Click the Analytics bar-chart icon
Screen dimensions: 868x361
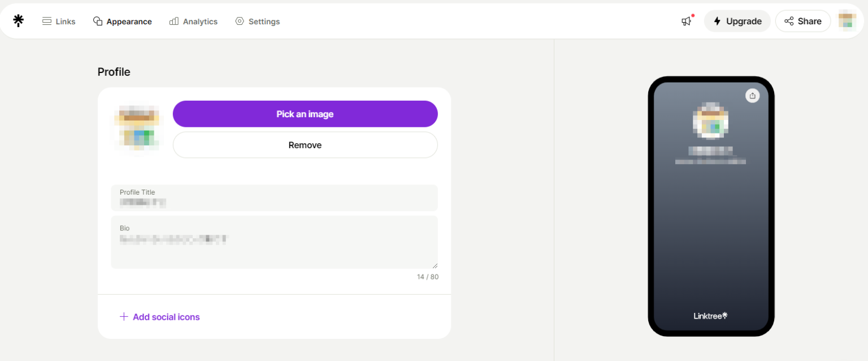click(173, 21)
